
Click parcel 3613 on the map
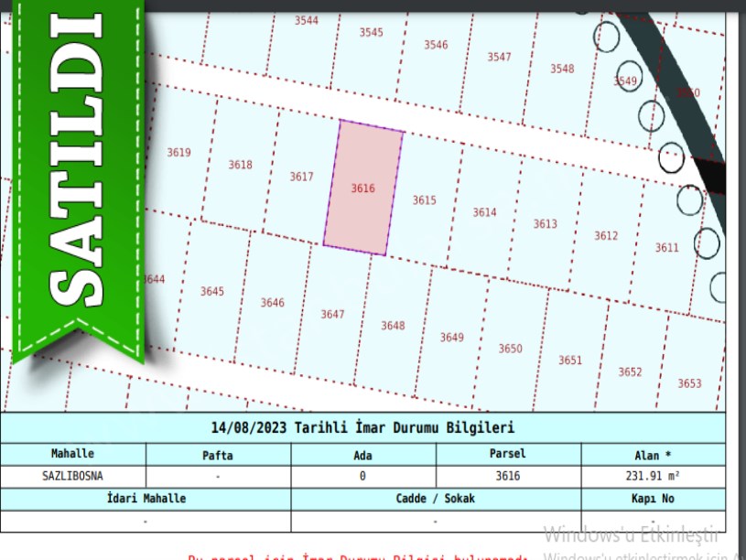click(545, 224)
